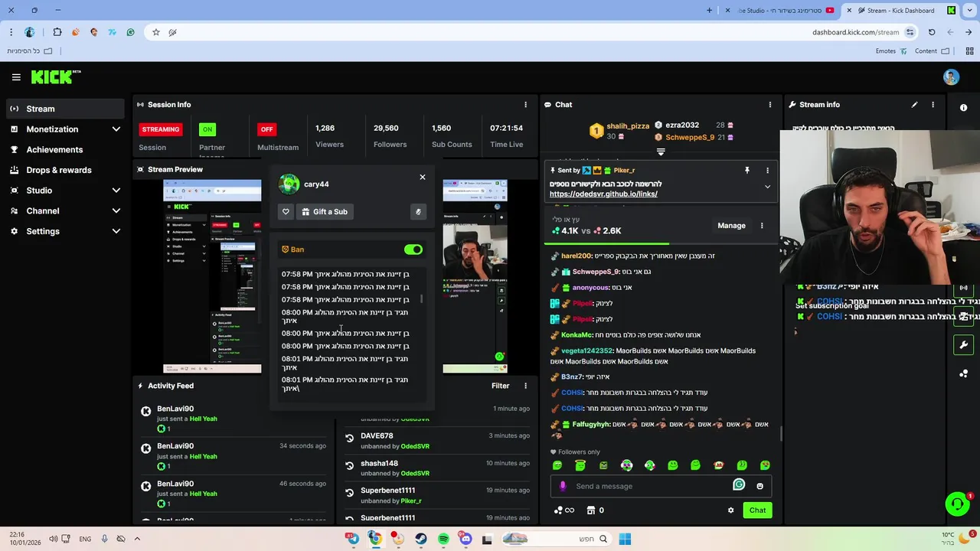This screenshot has width=980, height=551.
Task: Click the Kick logo
Action: coord(55,77)
